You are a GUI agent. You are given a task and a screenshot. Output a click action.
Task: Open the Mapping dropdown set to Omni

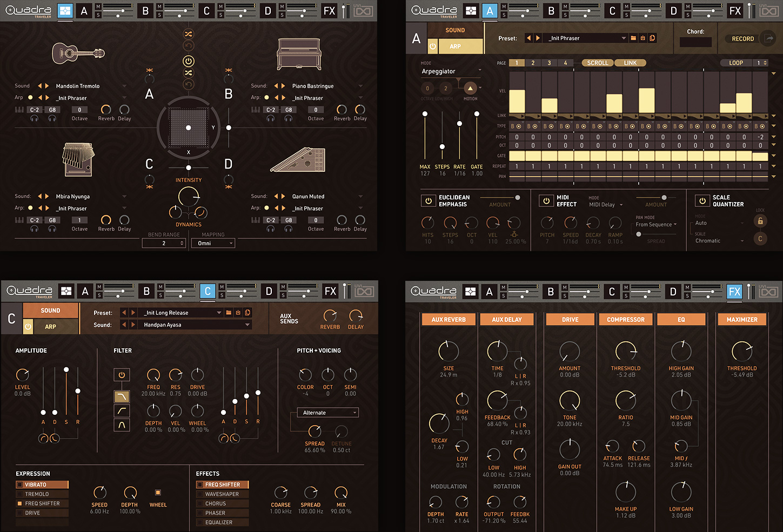213,244
